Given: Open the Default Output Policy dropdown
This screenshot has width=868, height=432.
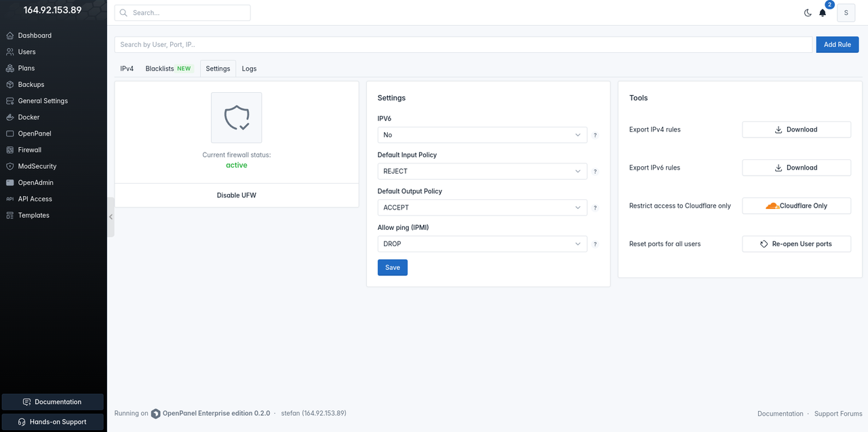Looking at the screenshot, I should coord(482,208).
